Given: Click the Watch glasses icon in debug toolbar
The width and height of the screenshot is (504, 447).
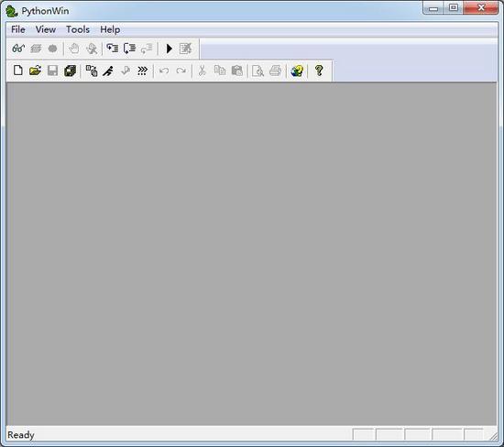Looking at the screenshot, I should [18, 49].
